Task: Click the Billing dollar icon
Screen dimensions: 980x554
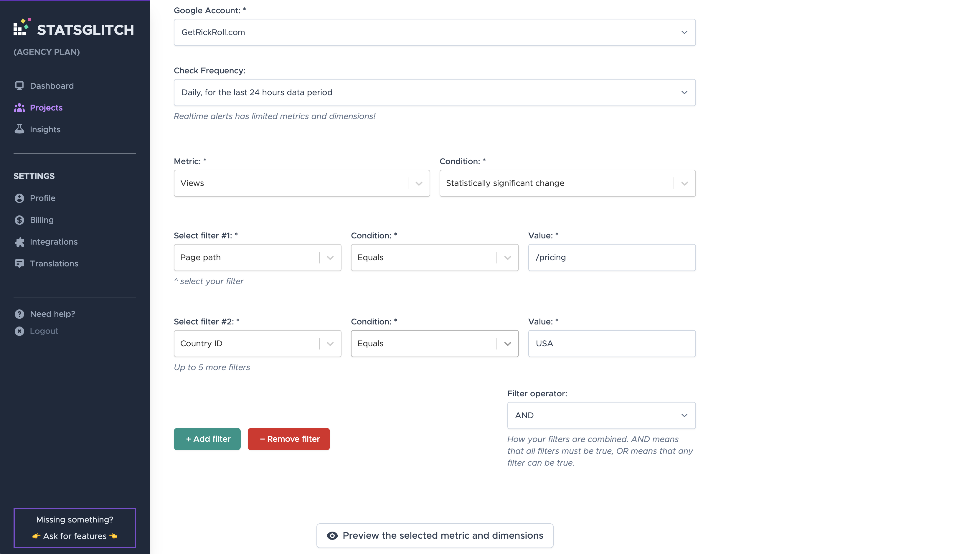Action: 19,220
